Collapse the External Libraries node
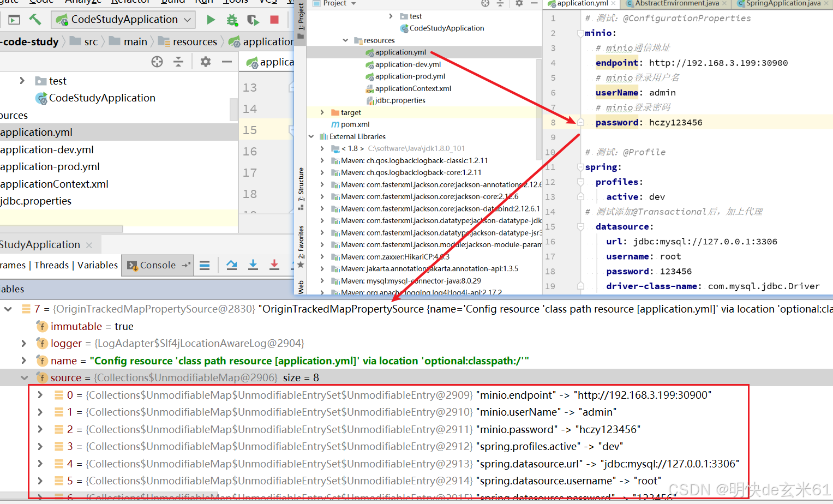833x504 pixels. coord(311,136)
